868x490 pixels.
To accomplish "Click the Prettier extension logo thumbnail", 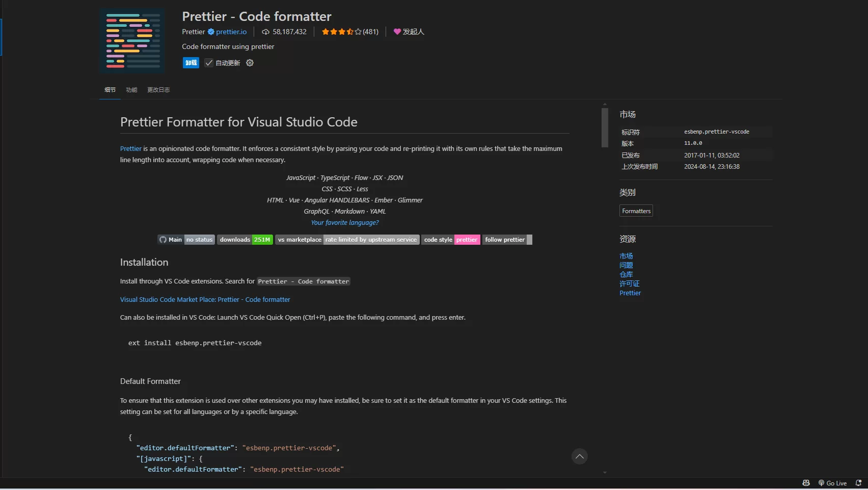I will (x=132, y=40).
